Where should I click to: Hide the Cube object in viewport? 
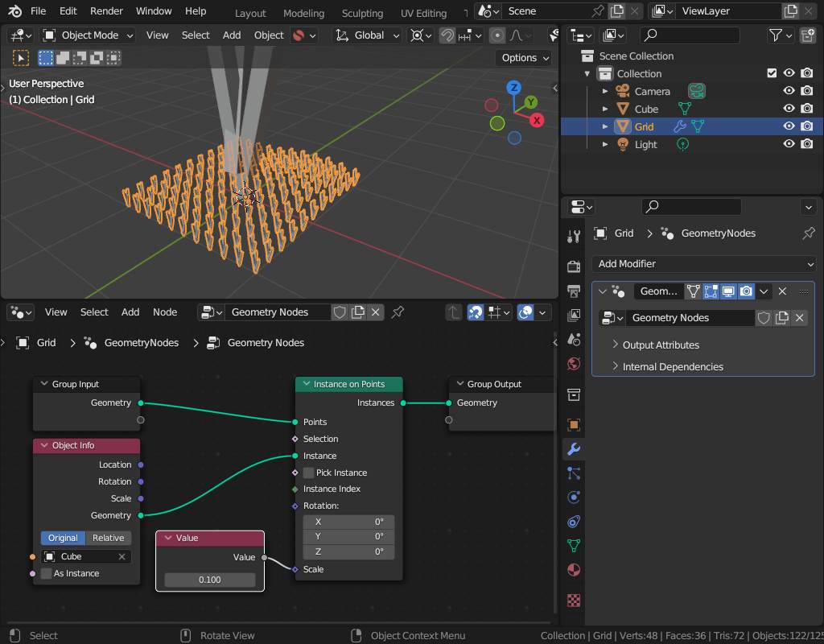click(789, 109)
